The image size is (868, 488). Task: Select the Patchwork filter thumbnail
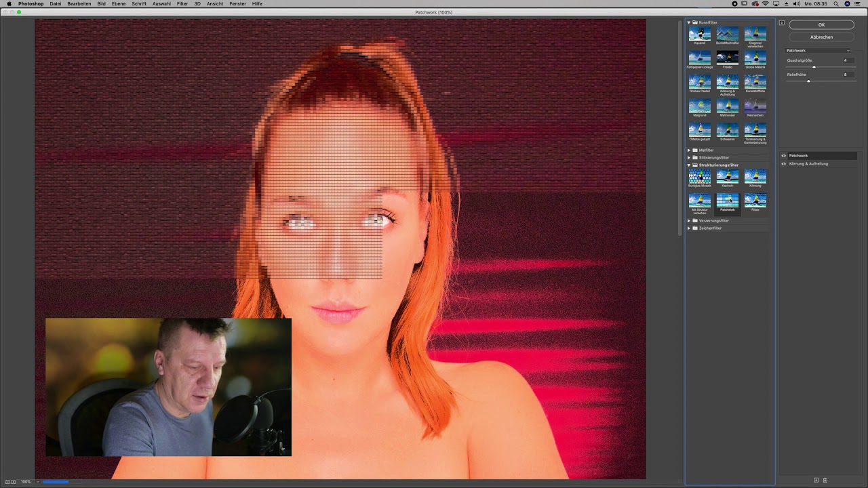(x=728, y=201)
